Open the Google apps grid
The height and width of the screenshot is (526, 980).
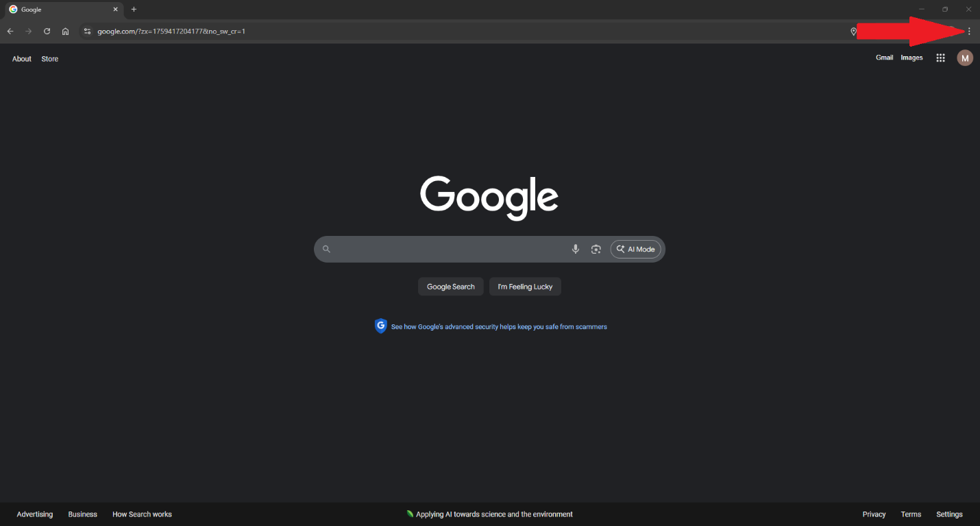[x=941, y=58]
